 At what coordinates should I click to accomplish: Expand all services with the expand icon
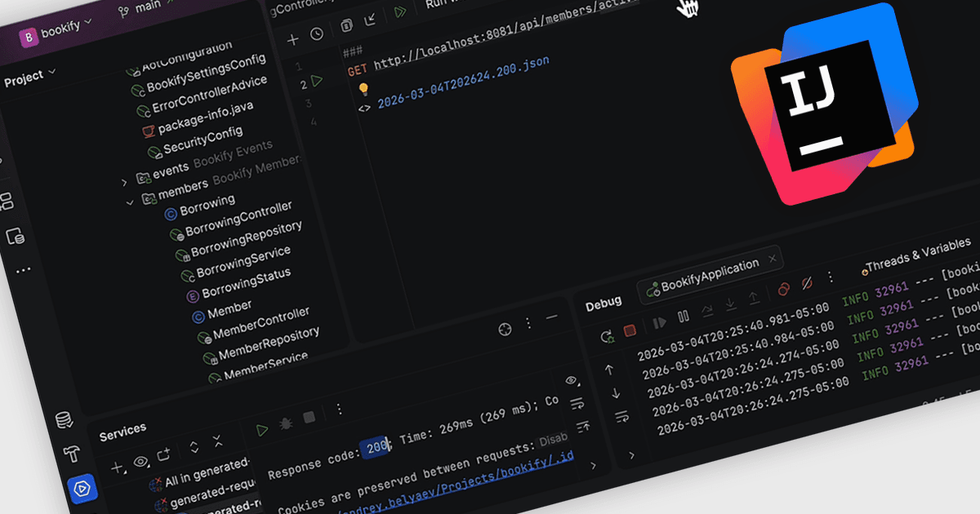(x=194, y=447)
